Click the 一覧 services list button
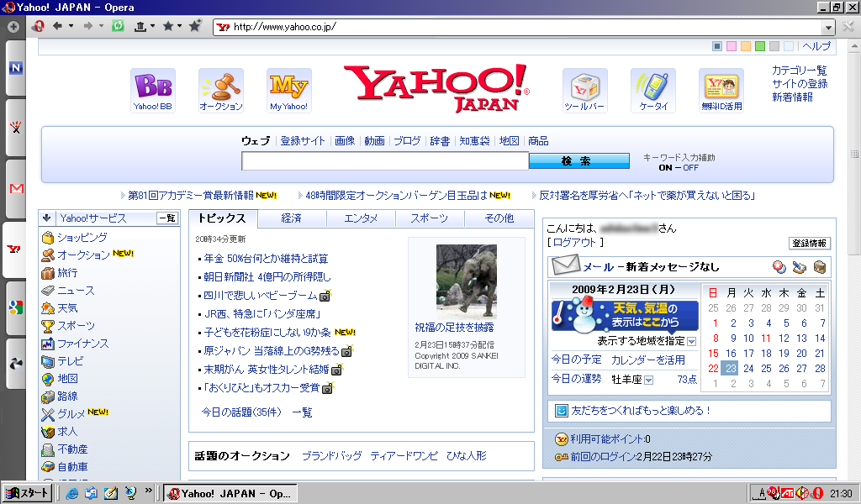 click(167, 218)
